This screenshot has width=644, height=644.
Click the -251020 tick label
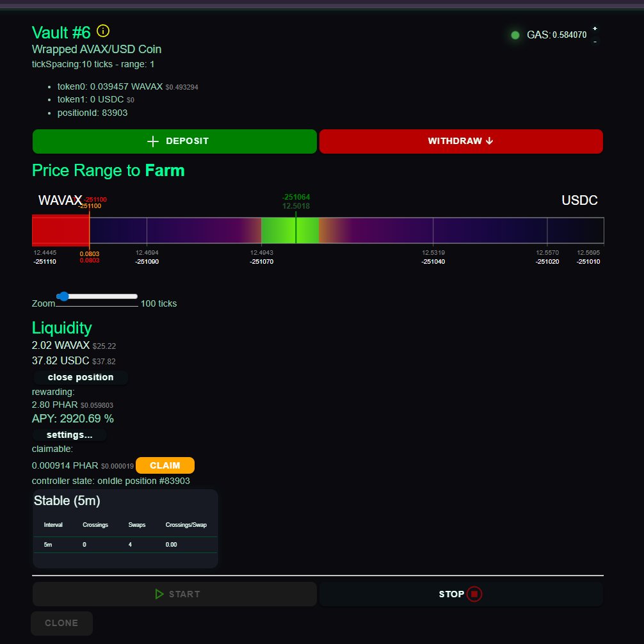coord(547,262)
